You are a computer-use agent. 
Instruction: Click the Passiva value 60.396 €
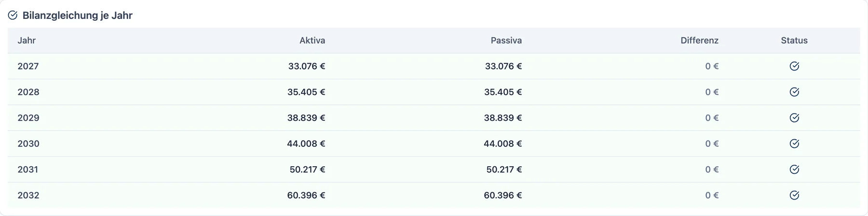pyautogui.click(x=503, y=195)
